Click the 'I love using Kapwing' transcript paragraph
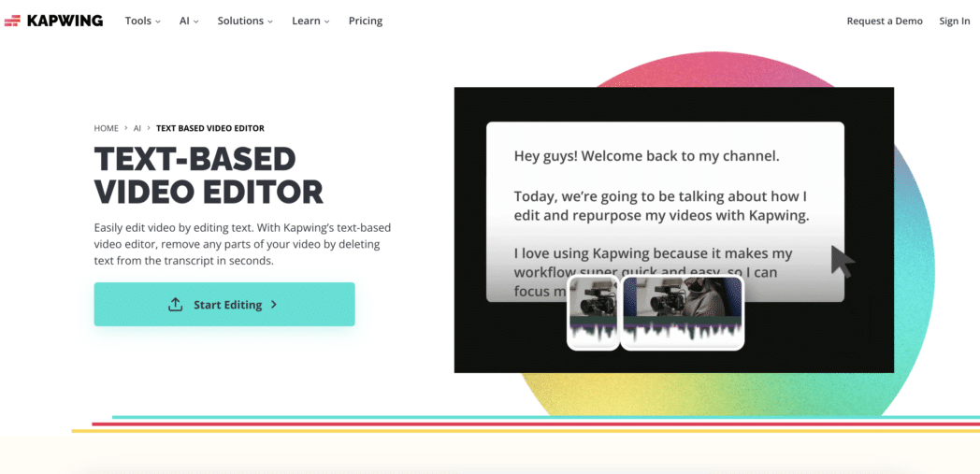980x474 pixels. pyautogui.click(x=653, y=272)
